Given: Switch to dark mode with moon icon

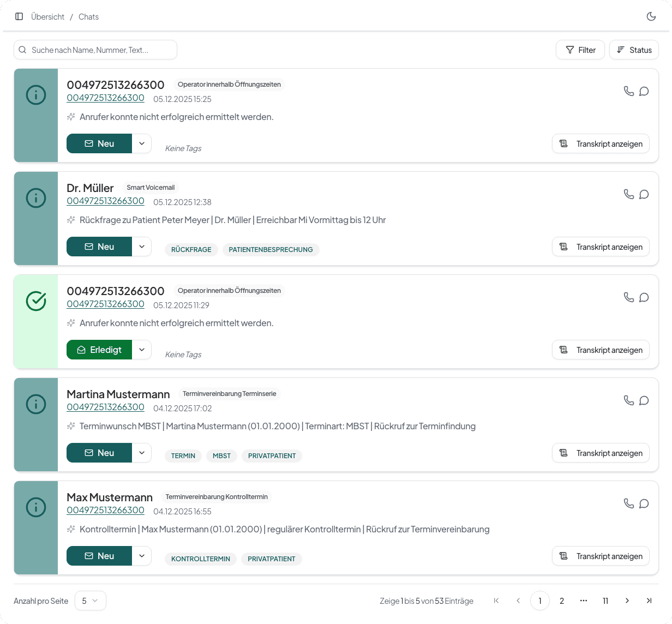Looking at the screenshot, I should tap(651, 16).
